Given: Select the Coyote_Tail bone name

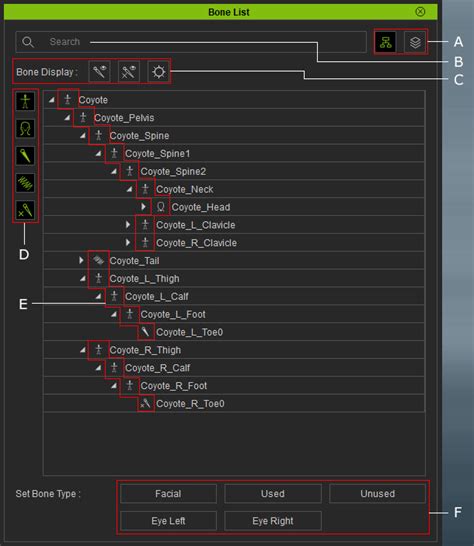Looking at the screenshot, I should pos(134,260).
